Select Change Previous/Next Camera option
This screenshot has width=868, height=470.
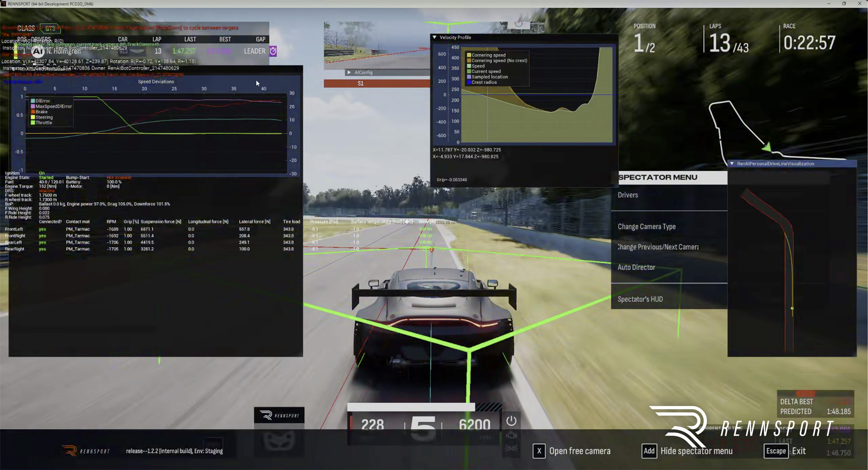click(669, 247)
